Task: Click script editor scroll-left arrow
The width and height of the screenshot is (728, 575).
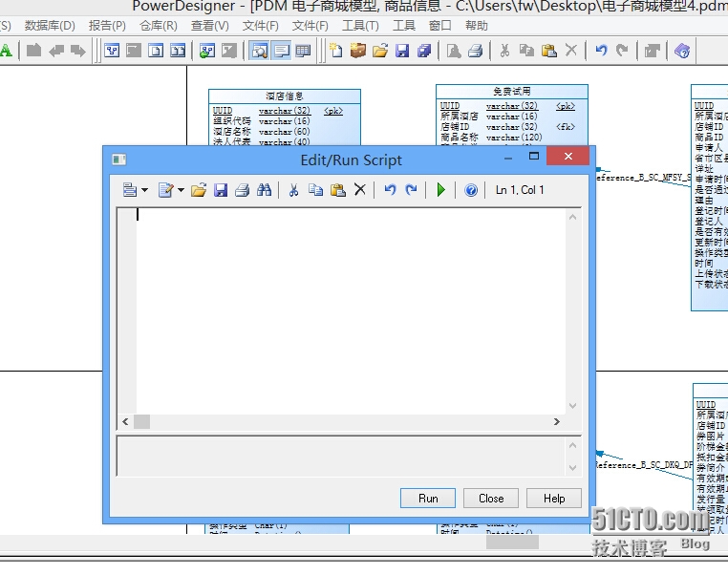Action: [125, 421]
